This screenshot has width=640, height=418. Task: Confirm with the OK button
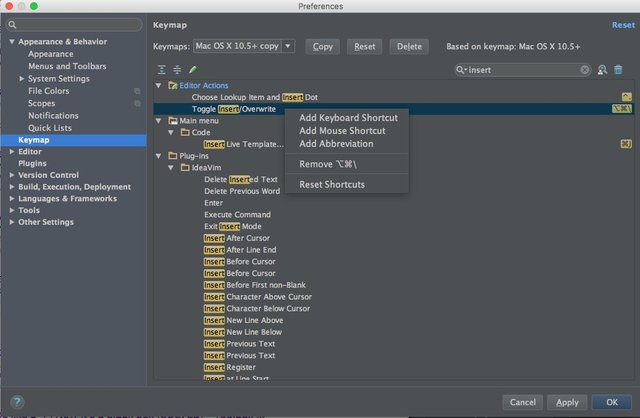click(x=612, y=402)
